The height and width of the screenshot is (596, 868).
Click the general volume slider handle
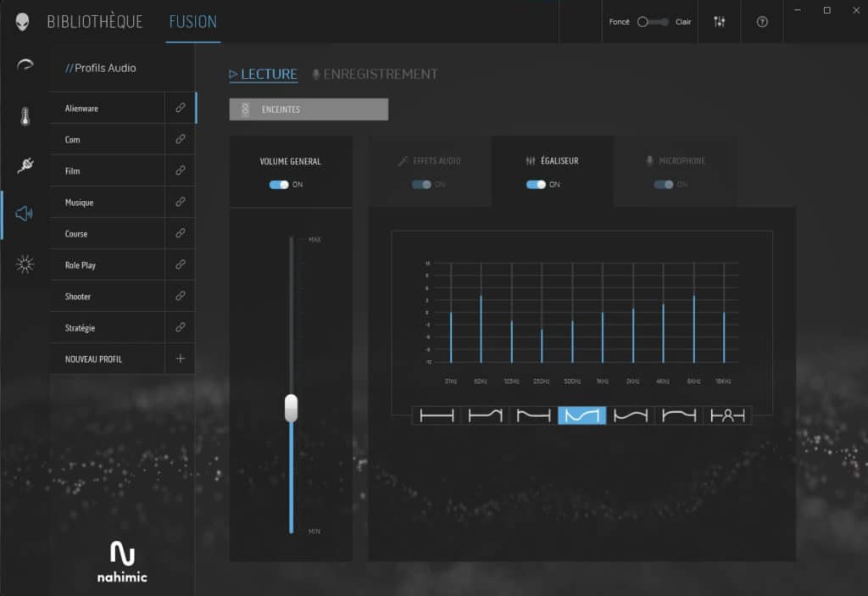tap(291, 408)
